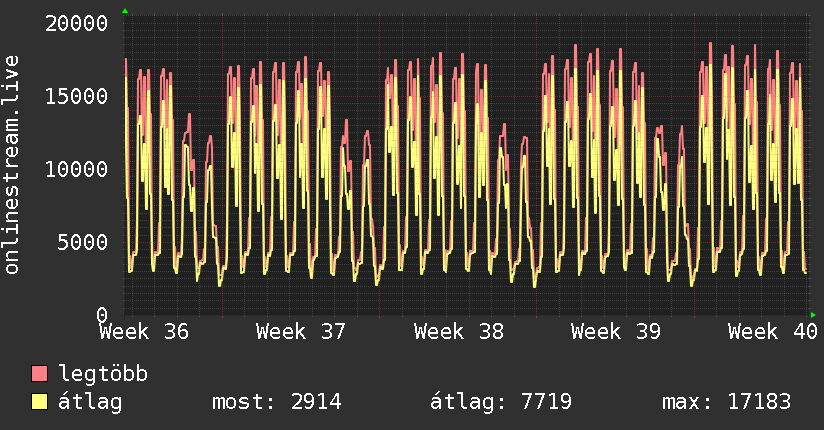
Task: Click the 'legtöbb' legend label
Action: [103, 373]
